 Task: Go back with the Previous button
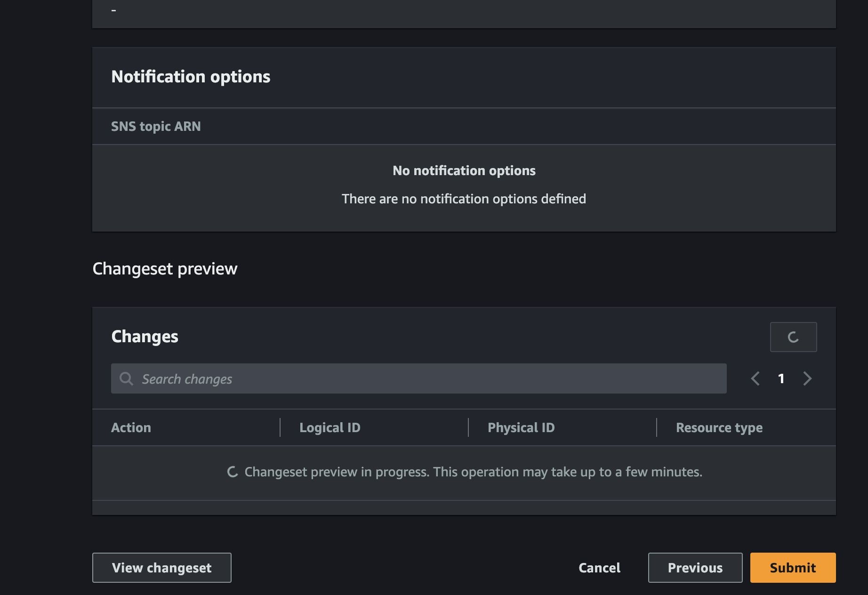(x=695, y=568)
